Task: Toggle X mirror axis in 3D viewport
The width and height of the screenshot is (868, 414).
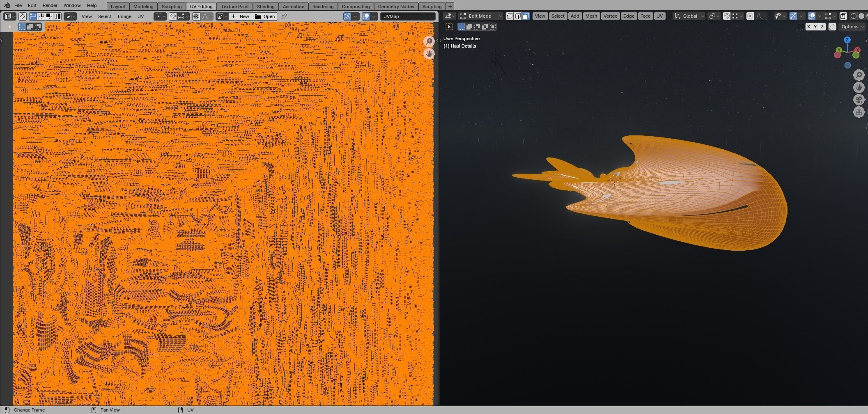Action: click(x=808, y=27)
